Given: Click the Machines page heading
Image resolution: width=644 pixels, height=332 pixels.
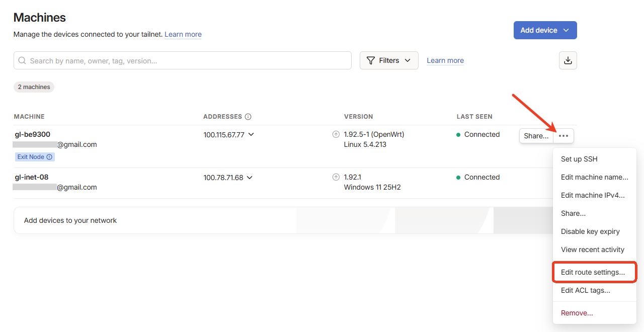Looking at the screenshot, I should [x=40, y=17].
